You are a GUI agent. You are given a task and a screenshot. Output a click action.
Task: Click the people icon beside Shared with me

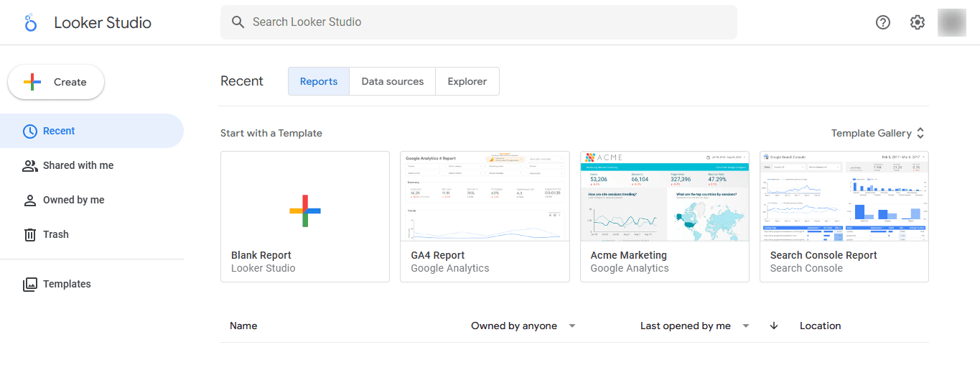(29, 165)
